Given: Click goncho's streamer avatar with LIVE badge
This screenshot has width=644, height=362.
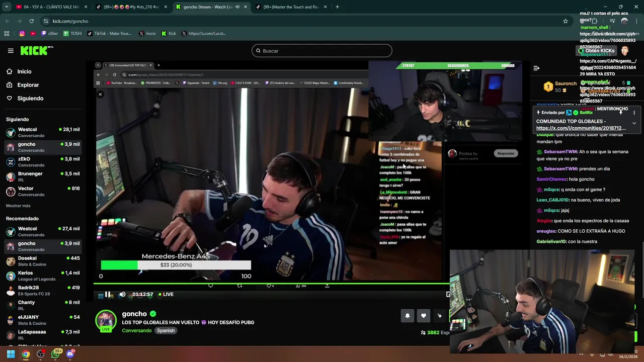Looking at the screenshot, I should [x=106, y=322].
